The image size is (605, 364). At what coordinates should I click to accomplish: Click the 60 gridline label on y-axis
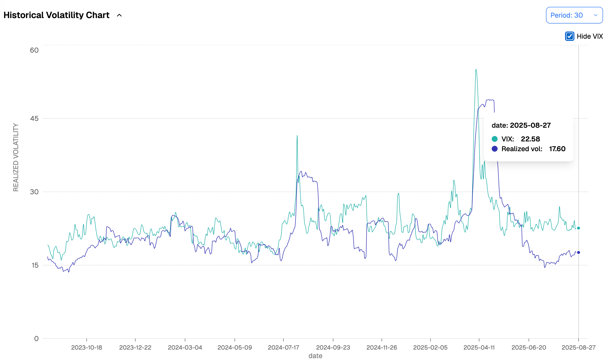(x=35, y=50)
